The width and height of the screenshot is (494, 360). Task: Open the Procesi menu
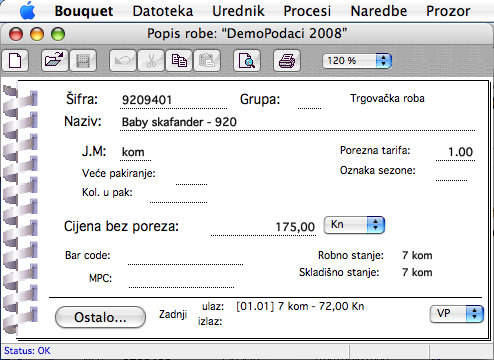tap(307, 11)
